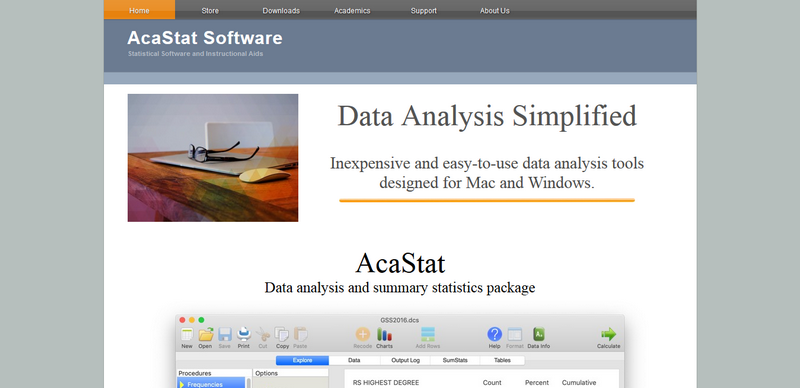Click the Add Rows icon
The image size is (800, 388).
coord(428,334)
